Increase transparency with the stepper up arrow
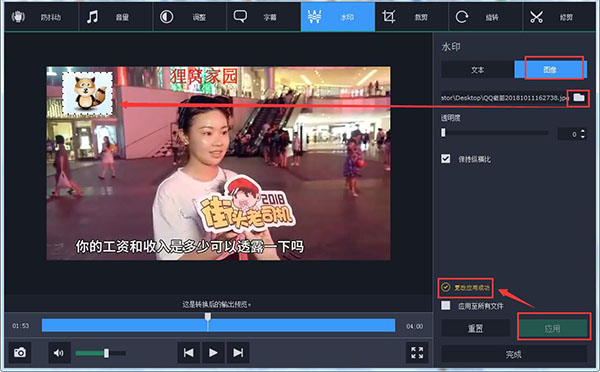Screen dimensions: 600x372 [x=583, y=131]
